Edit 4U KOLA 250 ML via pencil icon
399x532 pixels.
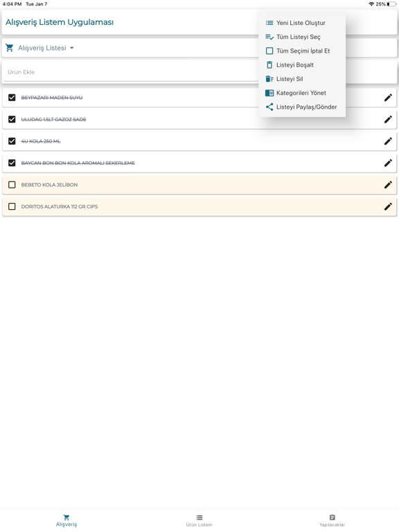388,141
